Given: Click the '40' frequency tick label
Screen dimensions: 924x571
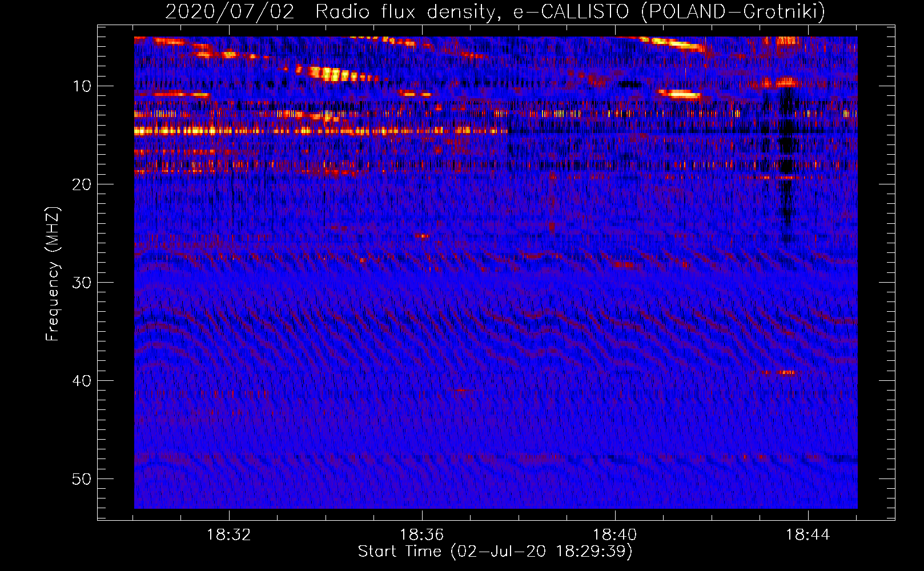Looking at the screenshot, I should click(82, 381).
